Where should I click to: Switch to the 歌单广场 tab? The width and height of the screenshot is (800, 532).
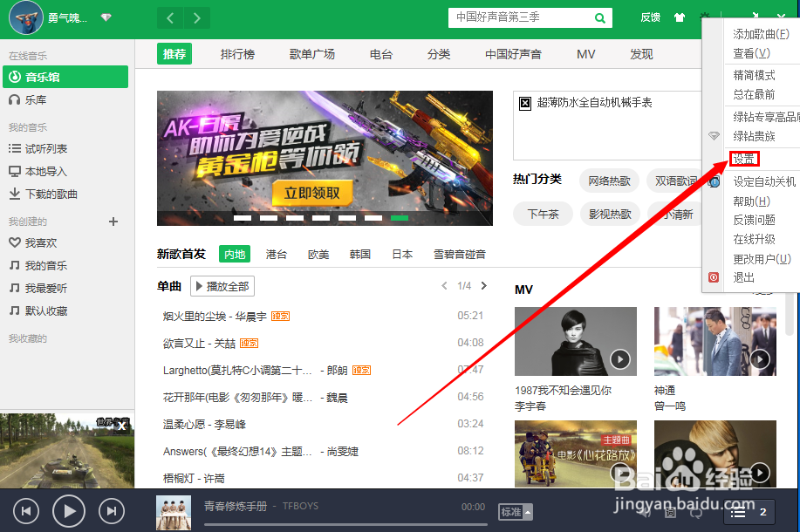[x=311, y=54]
